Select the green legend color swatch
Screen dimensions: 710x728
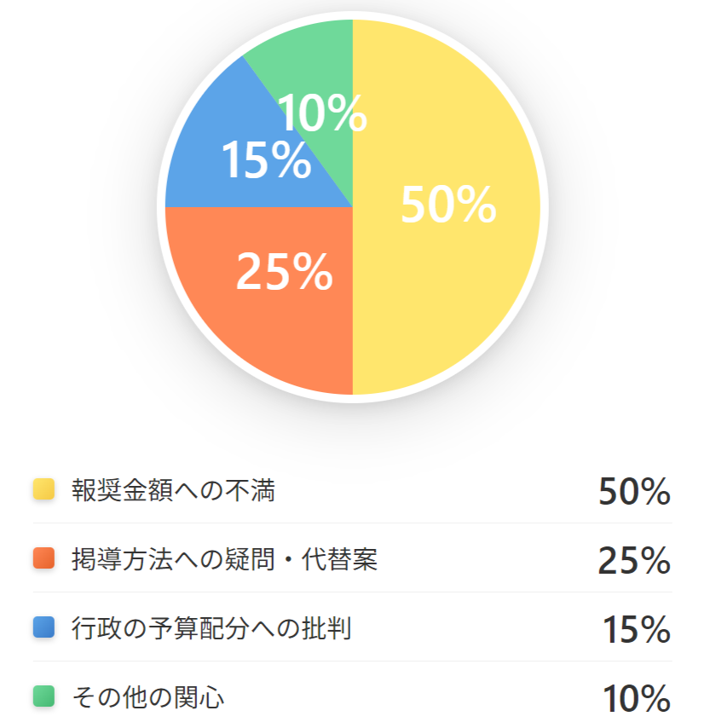pos(43,696)
